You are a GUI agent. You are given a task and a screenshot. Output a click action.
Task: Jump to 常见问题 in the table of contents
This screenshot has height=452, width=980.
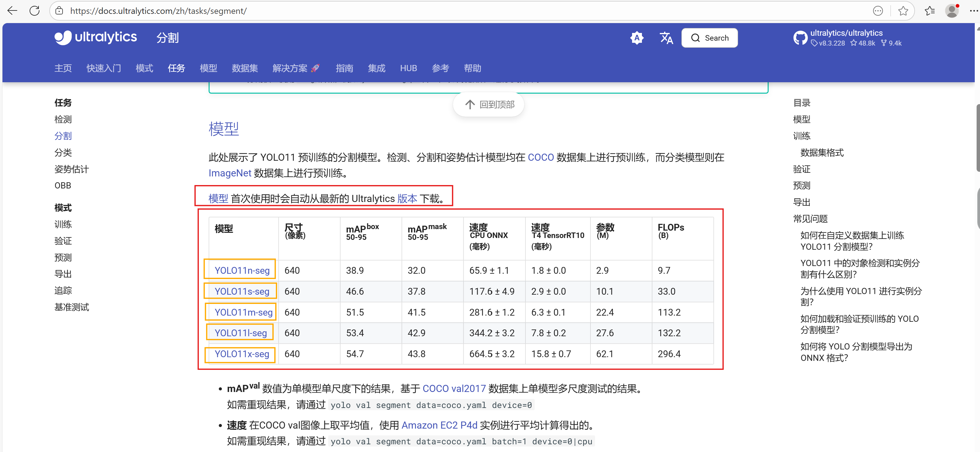(810, 219)
